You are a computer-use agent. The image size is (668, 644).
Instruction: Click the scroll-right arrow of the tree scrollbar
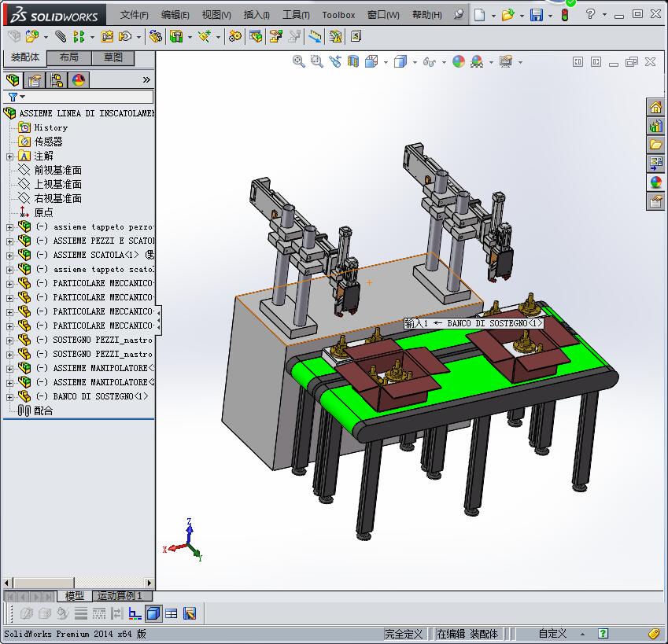coord(149,583)
